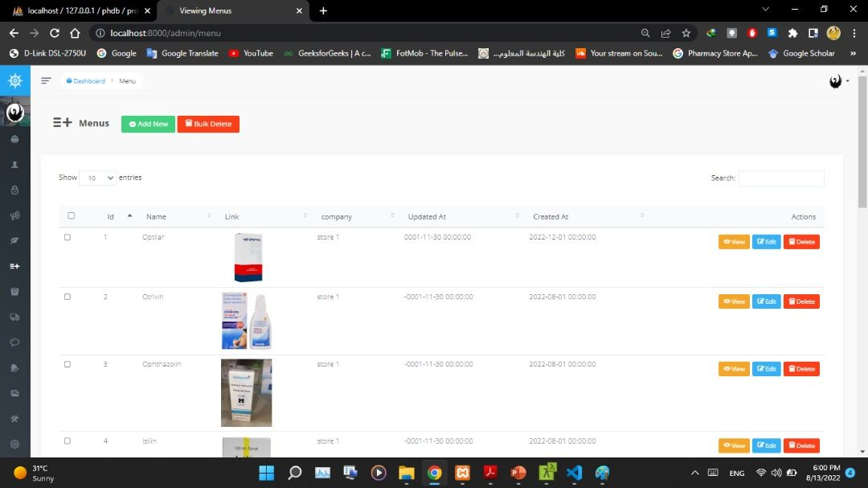Viewport: 868px width, 488px height.
Task: Open the taskbar volume icon
Action: (776, 473)
